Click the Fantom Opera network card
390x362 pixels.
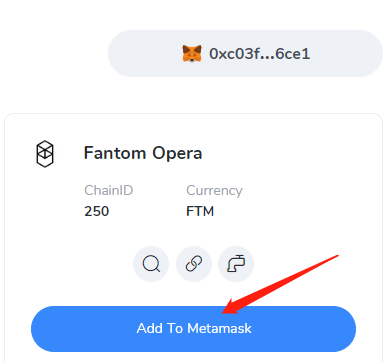[x=193, y=237]
